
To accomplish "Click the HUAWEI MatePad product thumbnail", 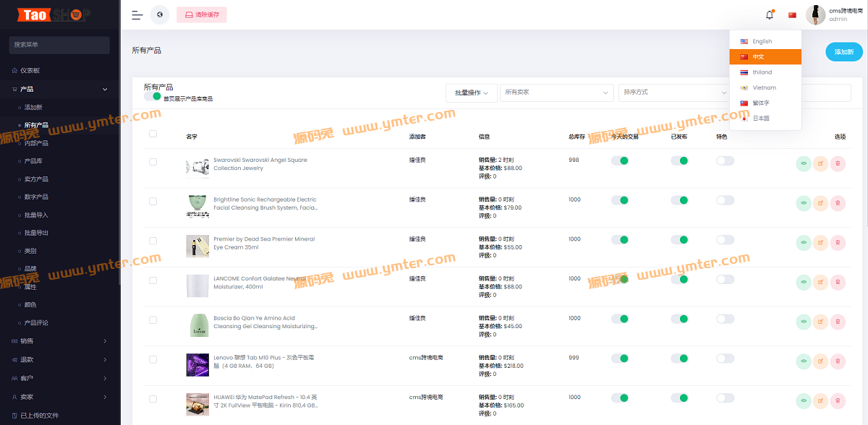I will point(197,404).
